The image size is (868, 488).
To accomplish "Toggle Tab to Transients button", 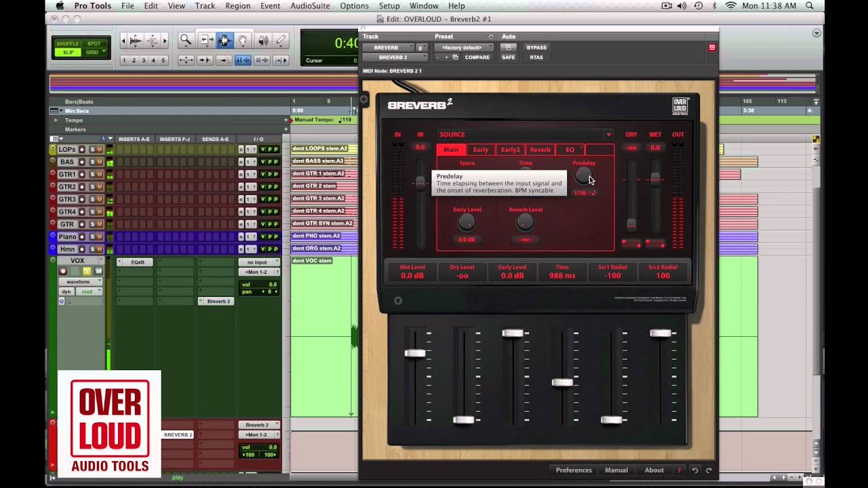I will click(x=205, y=60).
